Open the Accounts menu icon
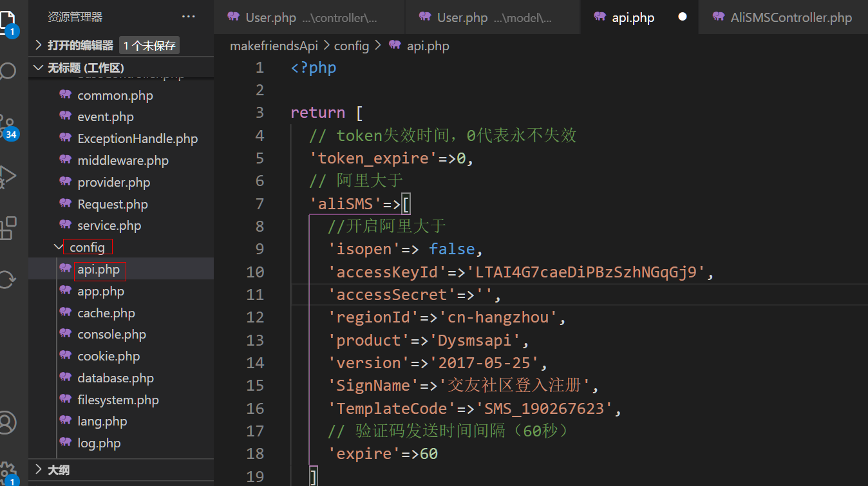This screenshot has height=486, width=868. pos(8,422)
